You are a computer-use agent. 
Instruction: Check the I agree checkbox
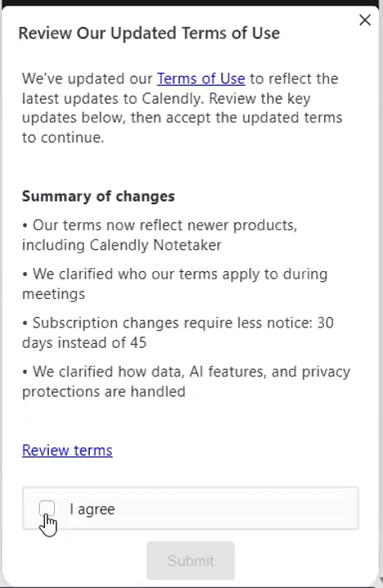47,509
